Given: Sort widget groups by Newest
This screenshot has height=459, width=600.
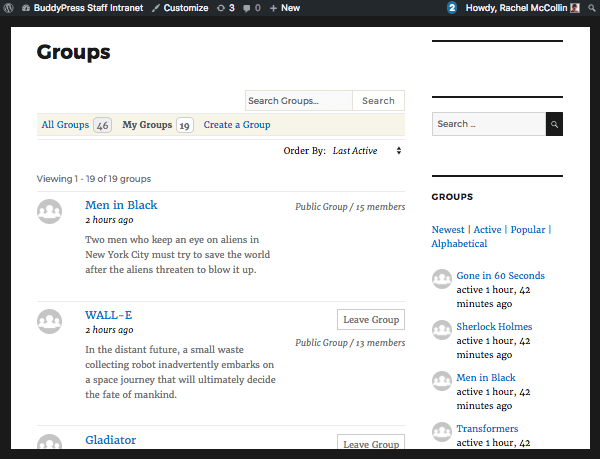Looking at the screenshot, I should [448, 230].
